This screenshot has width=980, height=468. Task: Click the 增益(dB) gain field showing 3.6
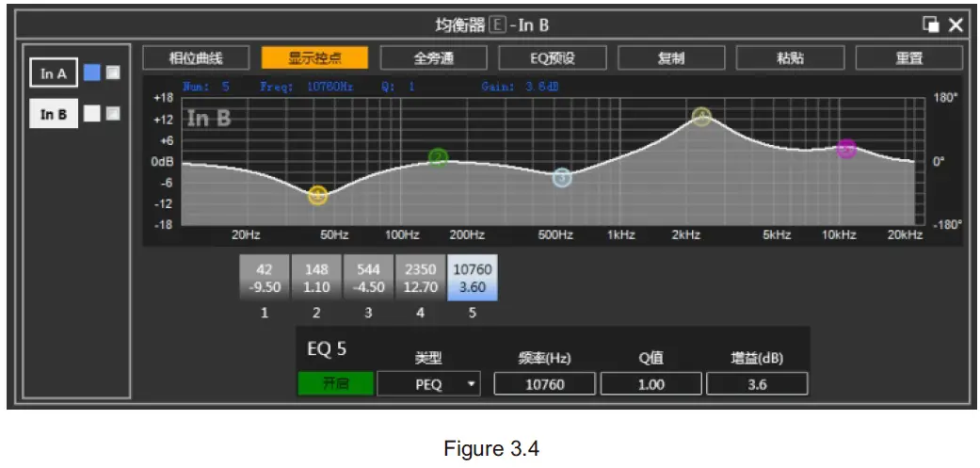[757, 383]
